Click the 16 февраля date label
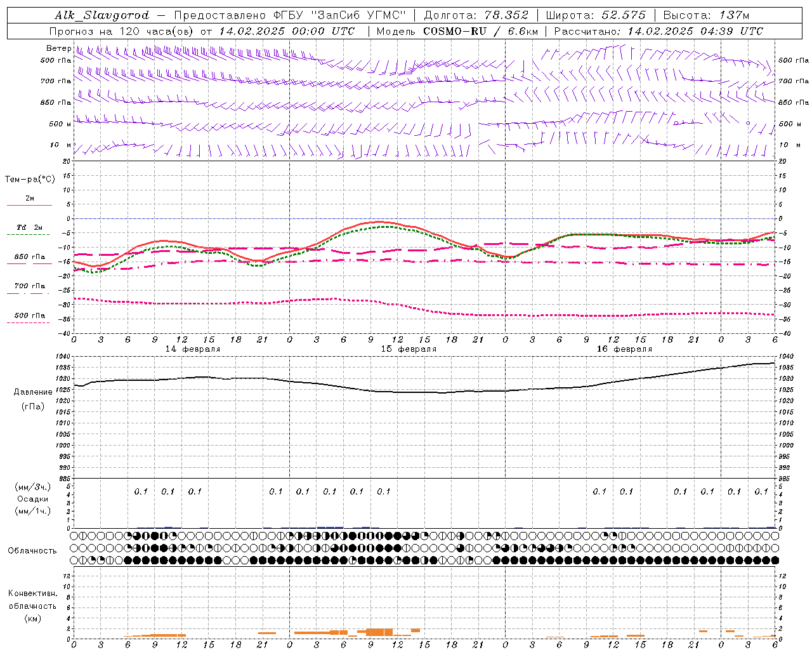 click(624, 349)
